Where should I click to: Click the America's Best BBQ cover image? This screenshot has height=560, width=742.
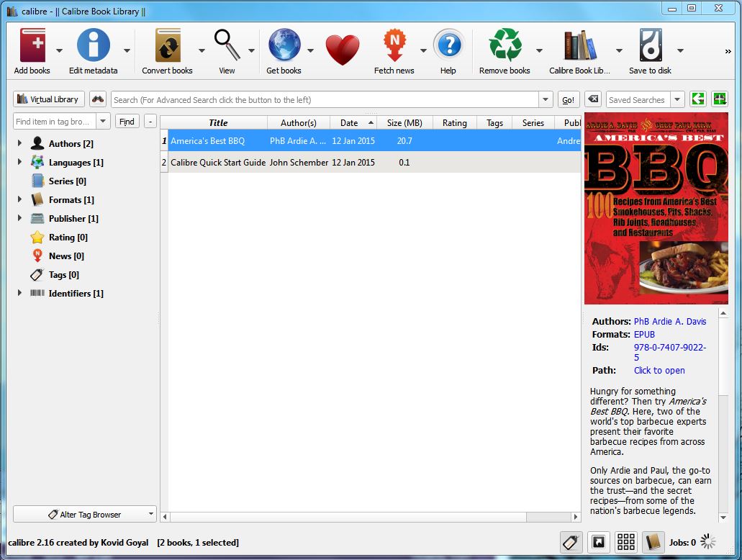pyautogui.click(x=656, y=208)
